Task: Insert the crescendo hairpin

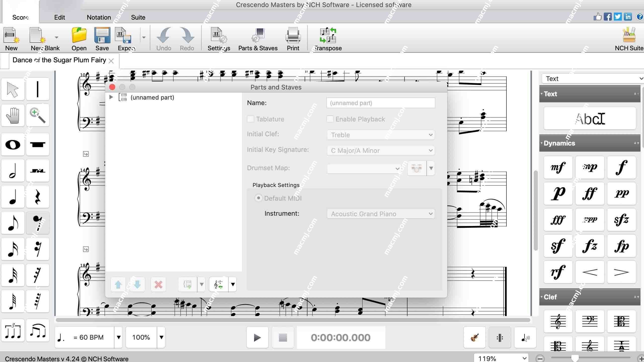Action: pos(590,272)
